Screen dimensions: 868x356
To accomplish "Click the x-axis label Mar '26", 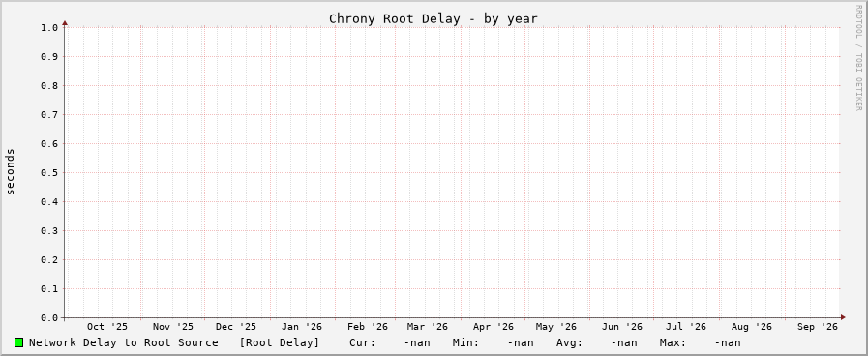I will 428,327.
